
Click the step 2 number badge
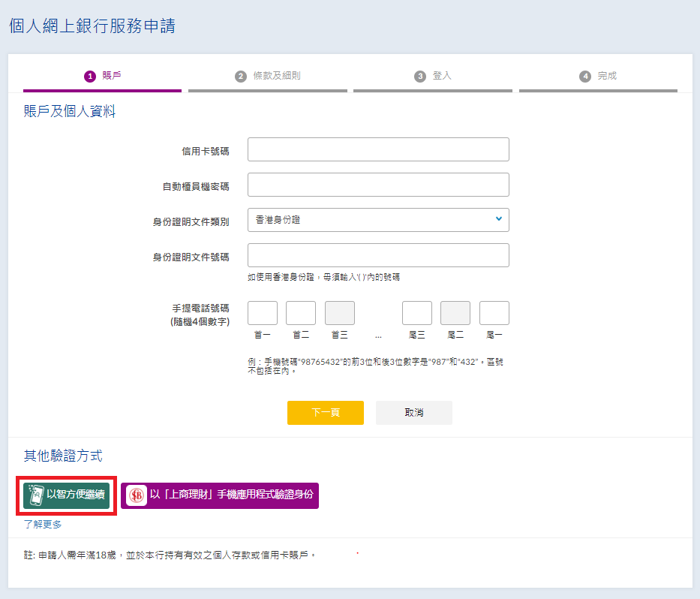click(x=241, y=76)
